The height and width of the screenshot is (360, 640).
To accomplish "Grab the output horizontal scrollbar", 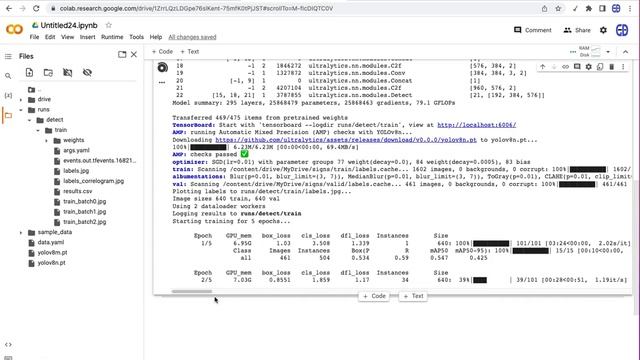I will tap(192, 291).
